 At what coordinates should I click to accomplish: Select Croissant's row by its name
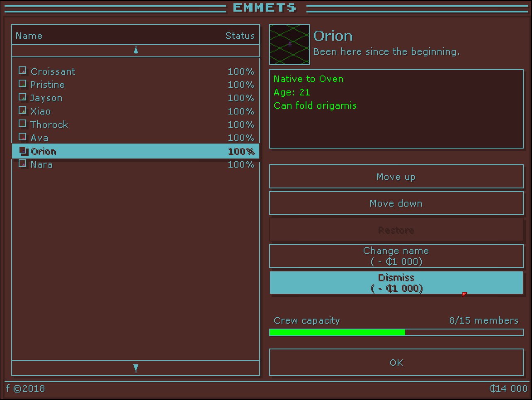(x=53, y=71)
